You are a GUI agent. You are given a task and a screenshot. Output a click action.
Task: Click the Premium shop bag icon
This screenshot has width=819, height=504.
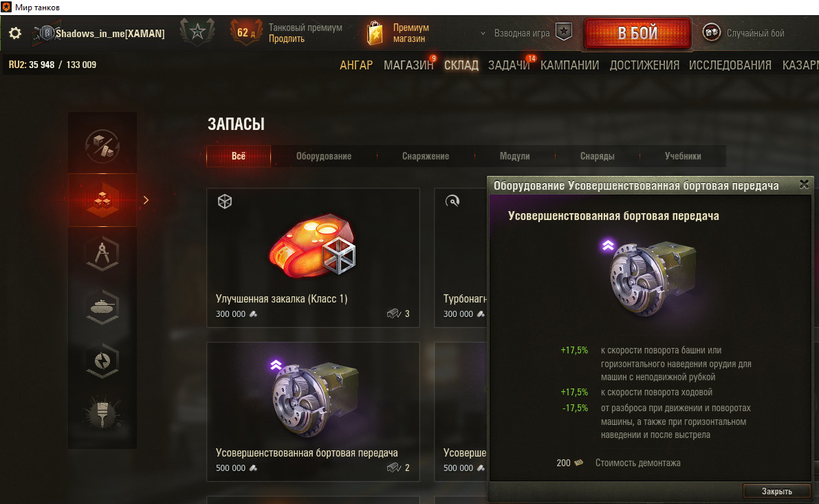pos(375,33)
